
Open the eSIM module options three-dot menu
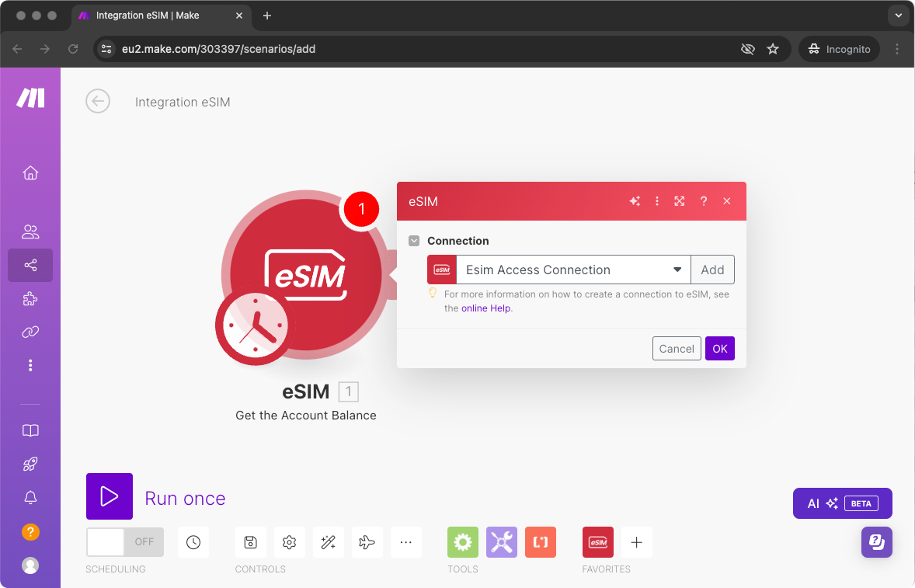coord(656,200)
